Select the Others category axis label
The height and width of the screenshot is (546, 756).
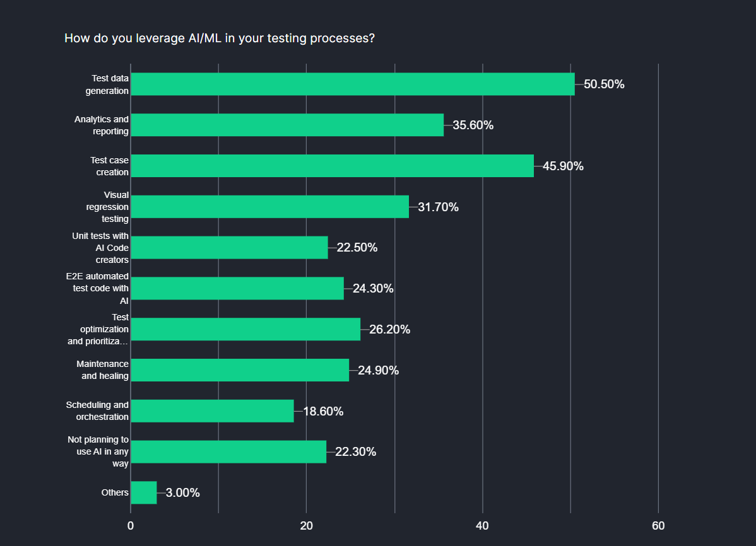click(x=115, y=492)
